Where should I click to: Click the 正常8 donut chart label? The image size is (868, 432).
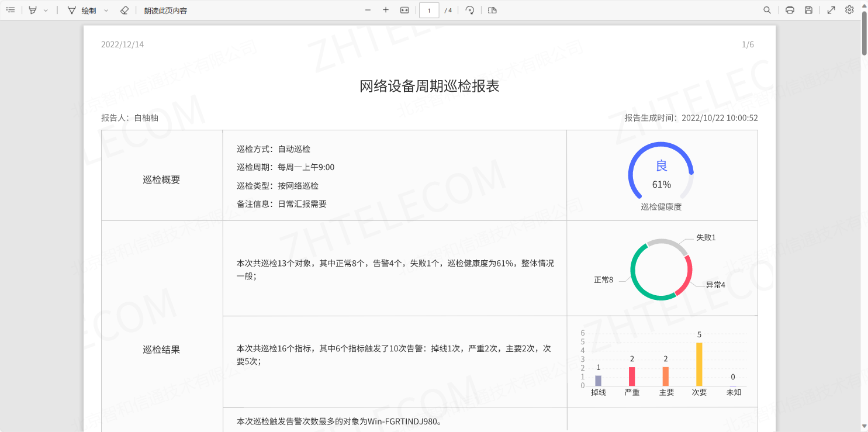click(604, 280)
